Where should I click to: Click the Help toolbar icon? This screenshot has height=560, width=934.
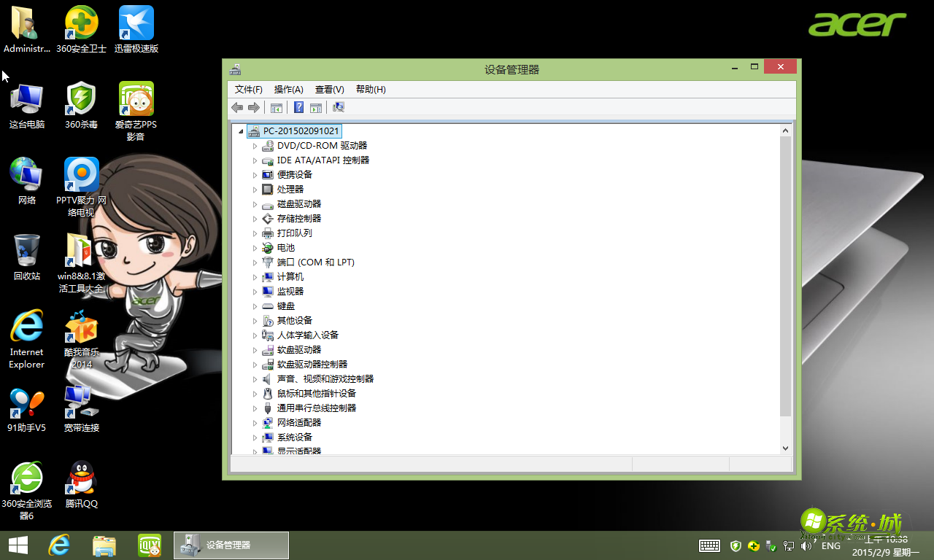click(298, 107)
